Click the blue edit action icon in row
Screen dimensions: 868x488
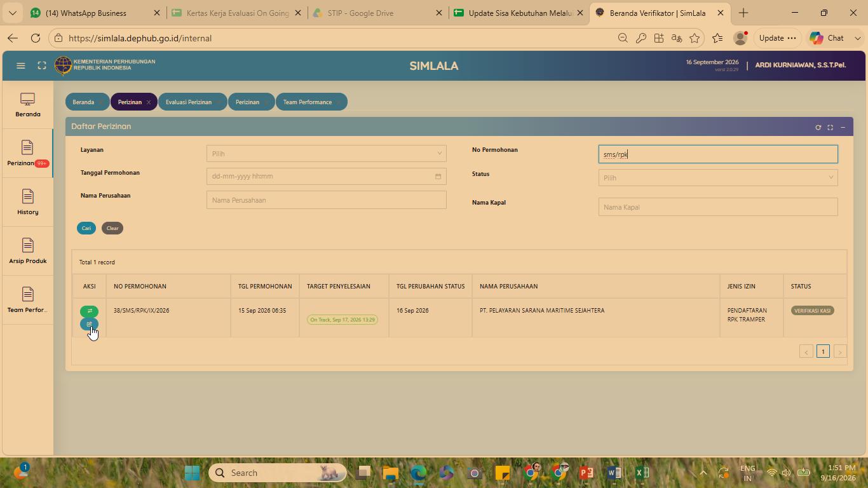point(89,324)
